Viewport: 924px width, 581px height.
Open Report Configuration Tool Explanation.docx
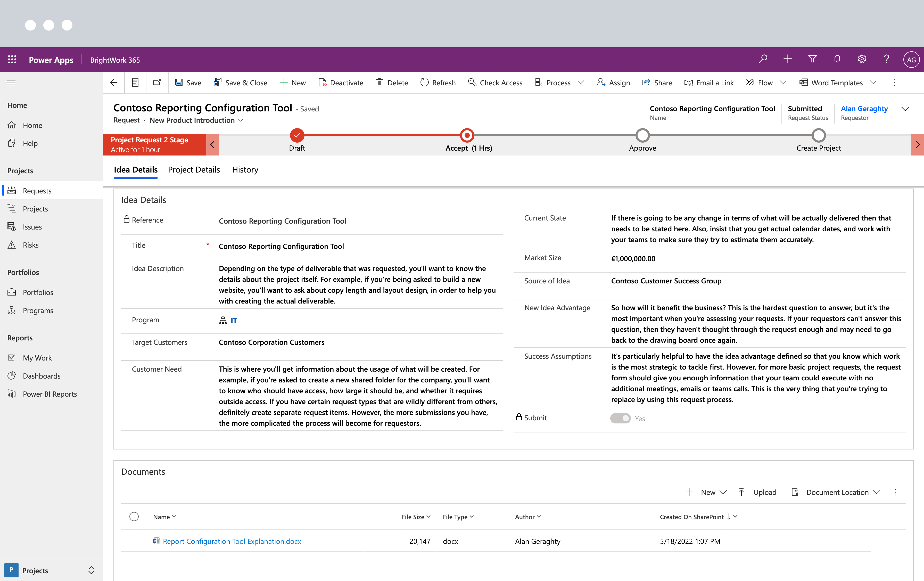[231, 541]
